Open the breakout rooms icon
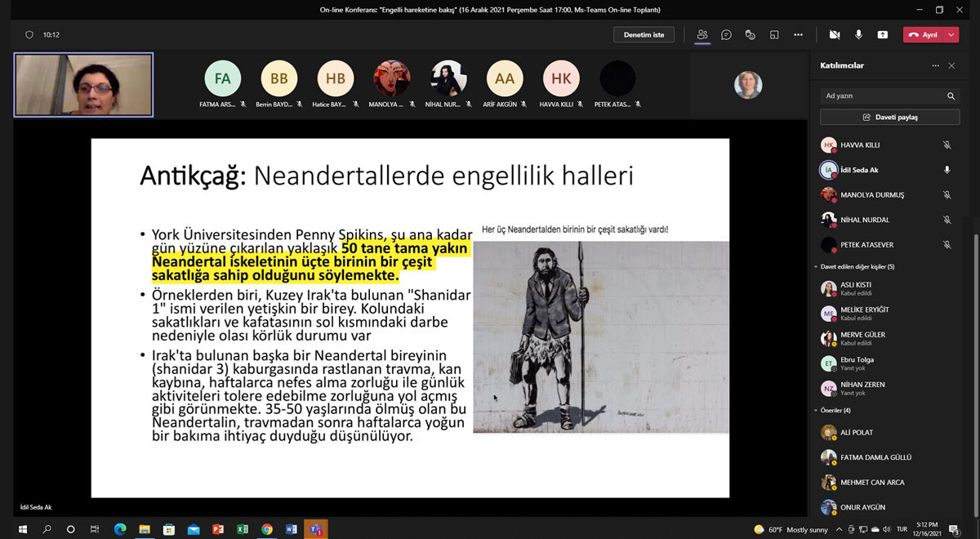The width and height of the screenshot is (980, 539). click(x=773, y=34)
